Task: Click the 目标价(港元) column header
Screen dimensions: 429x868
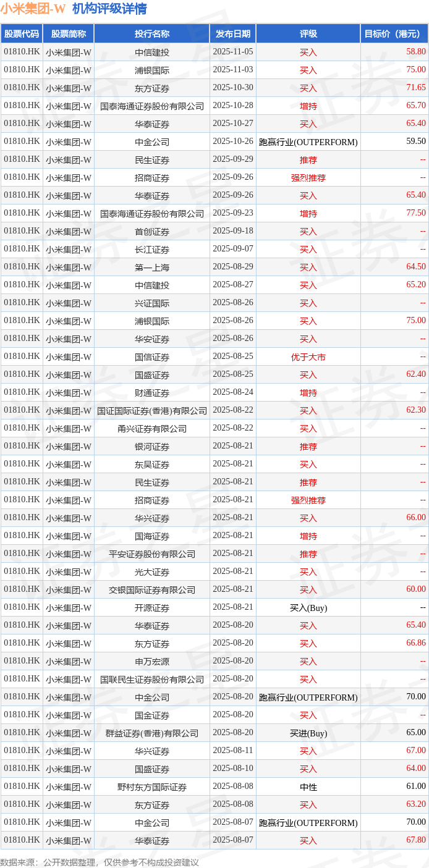Action: point(394,34)
